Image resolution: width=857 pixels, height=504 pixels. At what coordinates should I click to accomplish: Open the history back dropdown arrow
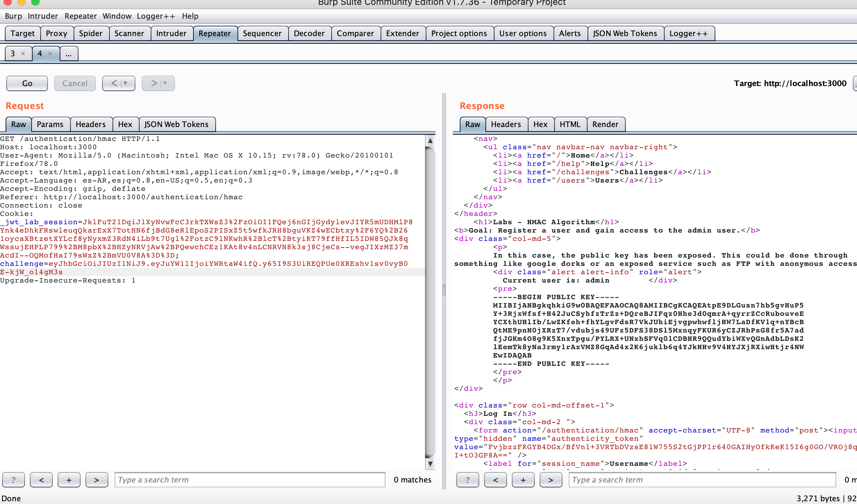point(126,83)
